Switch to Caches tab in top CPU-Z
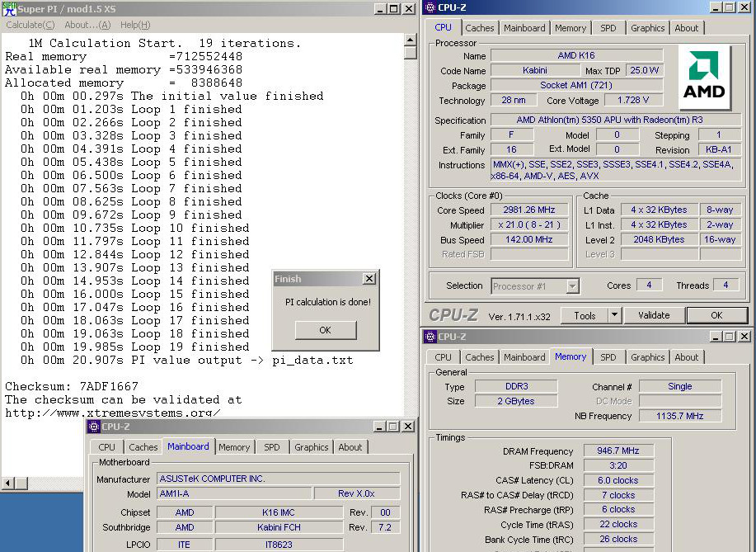 479,28
